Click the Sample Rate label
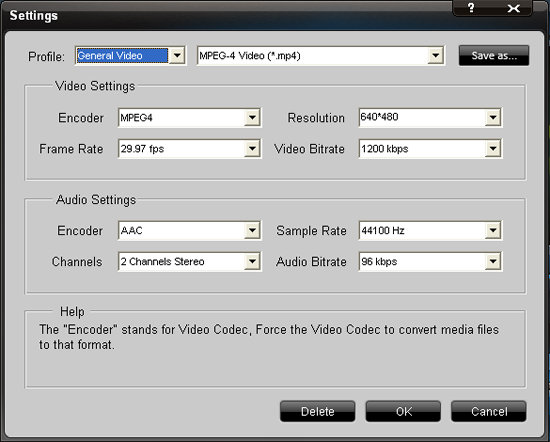 pyautogui.click(x=311, y=231)
